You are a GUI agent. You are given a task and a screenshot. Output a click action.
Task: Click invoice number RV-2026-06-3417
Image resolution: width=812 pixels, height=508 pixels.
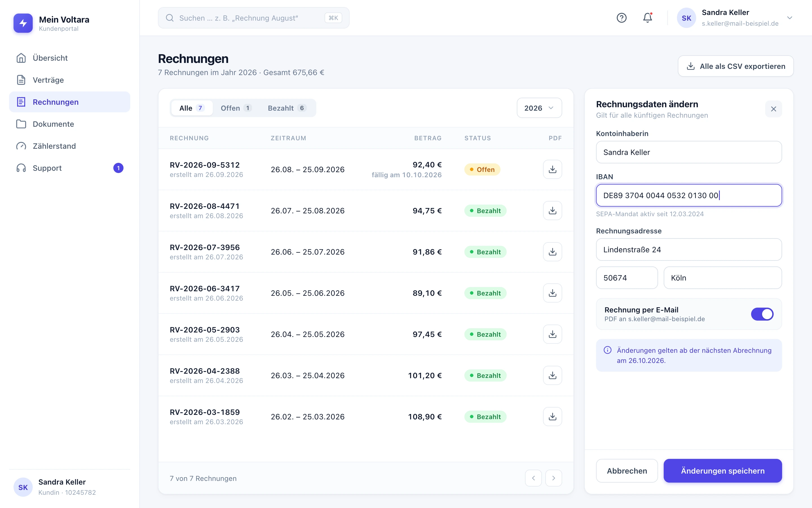coord(205,289)
